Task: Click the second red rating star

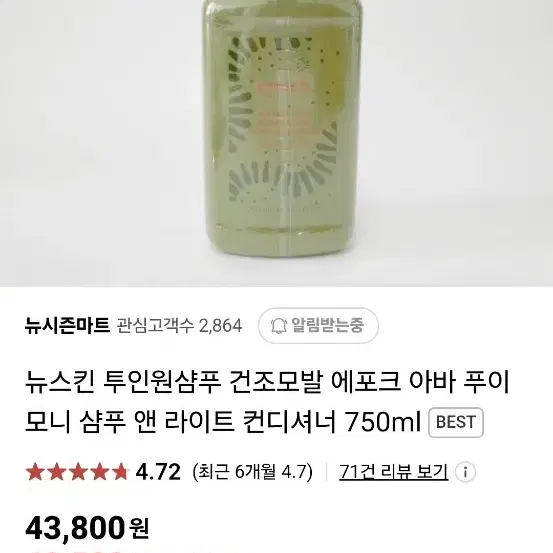Action: pyautogui.click(x=57, y=472)
